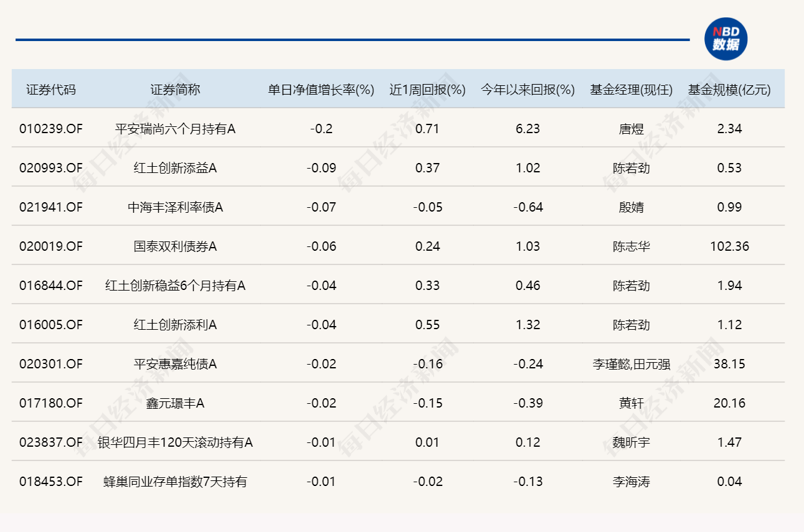
Task: Click the 102.36 fund size value
Action: [729, 246]
